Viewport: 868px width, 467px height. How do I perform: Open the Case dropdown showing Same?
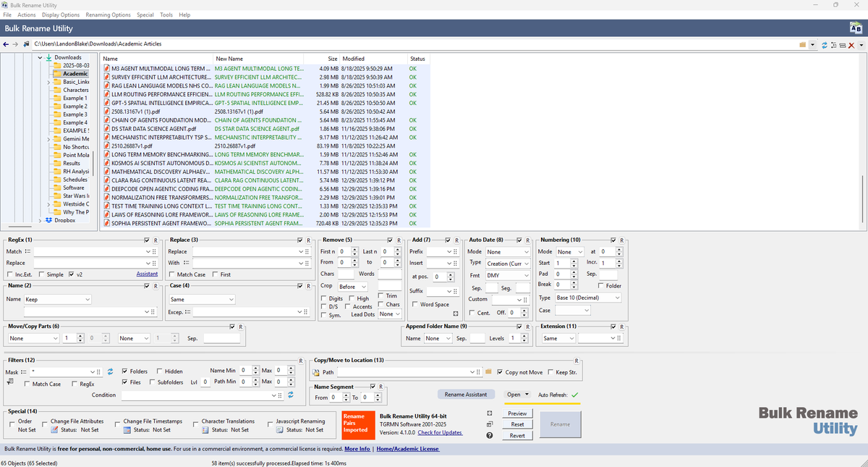pyautogui.click(x=201, y=299)
